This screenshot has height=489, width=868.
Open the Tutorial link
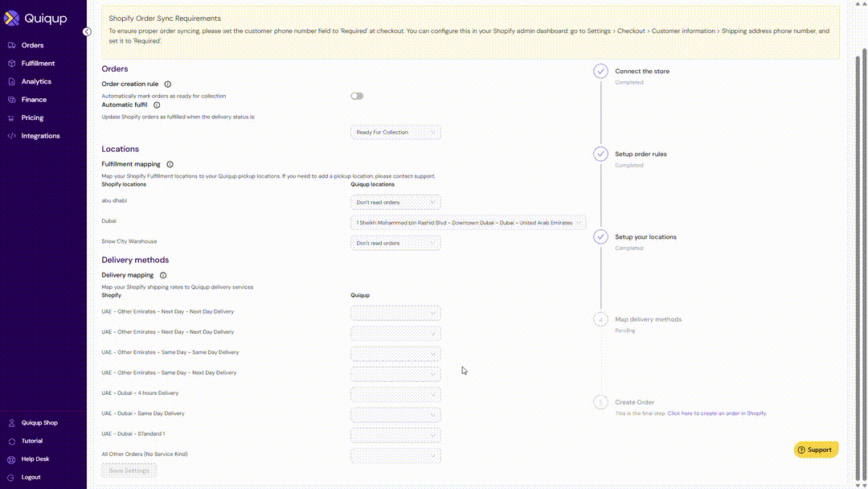pos(32,442)
